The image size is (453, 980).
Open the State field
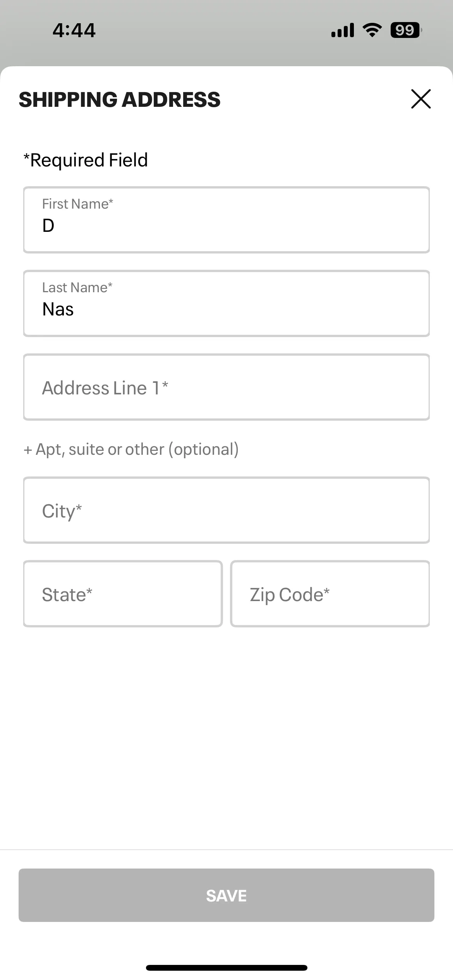click(123, 594)
